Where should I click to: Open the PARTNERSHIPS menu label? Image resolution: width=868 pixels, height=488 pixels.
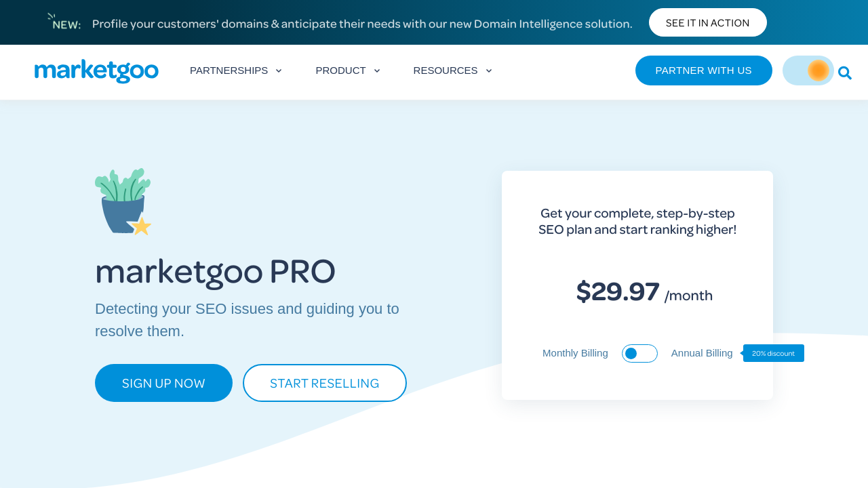point(229,70)
